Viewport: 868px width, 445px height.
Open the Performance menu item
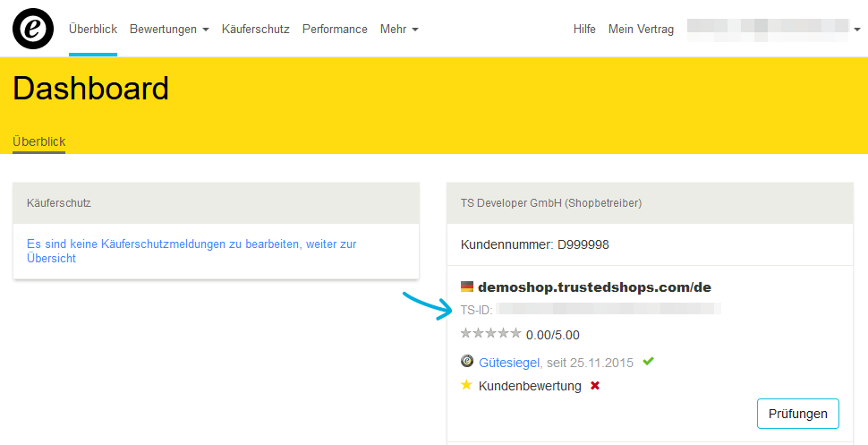pos(335,29)
